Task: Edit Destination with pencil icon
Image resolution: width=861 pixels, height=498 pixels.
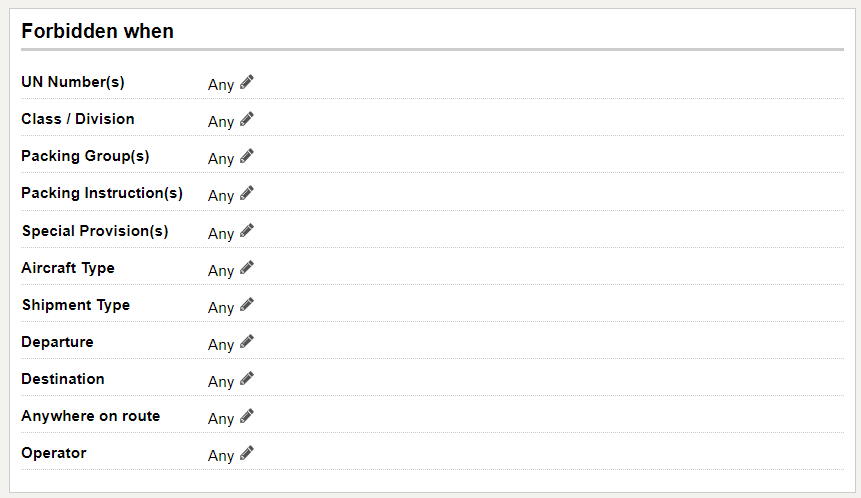Action: [247, 379]
